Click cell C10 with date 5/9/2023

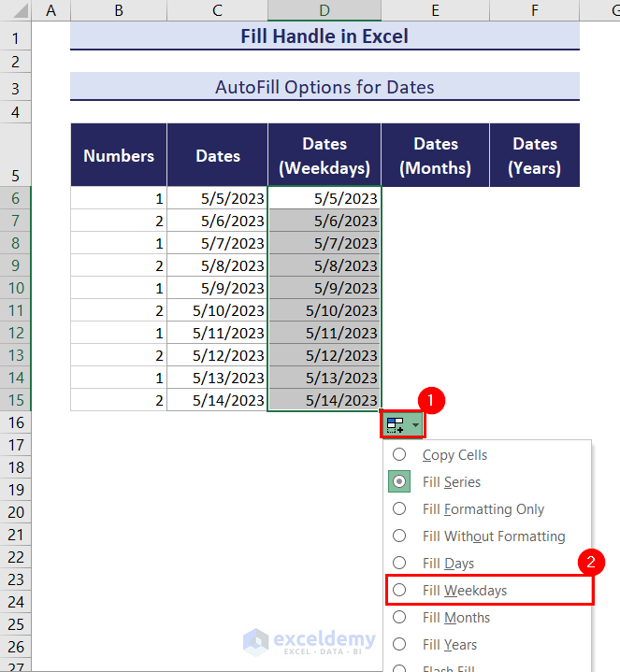tap(217, 288)
